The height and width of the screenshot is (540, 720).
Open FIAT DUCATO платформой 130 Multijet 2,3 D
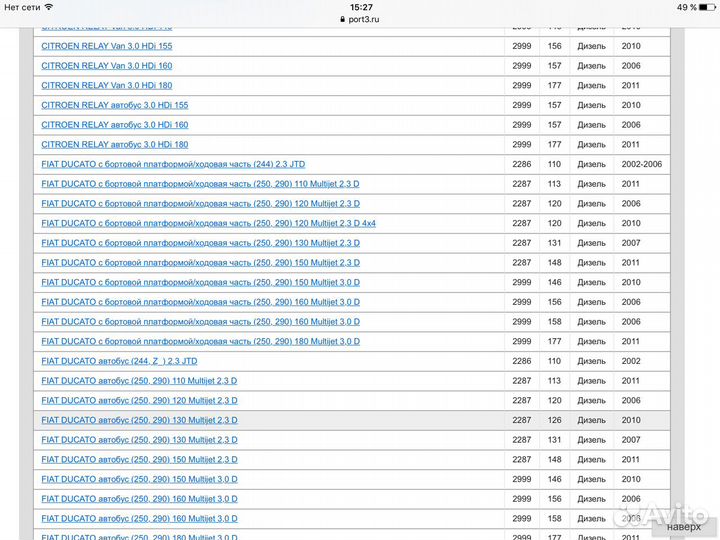coord(200,243)
